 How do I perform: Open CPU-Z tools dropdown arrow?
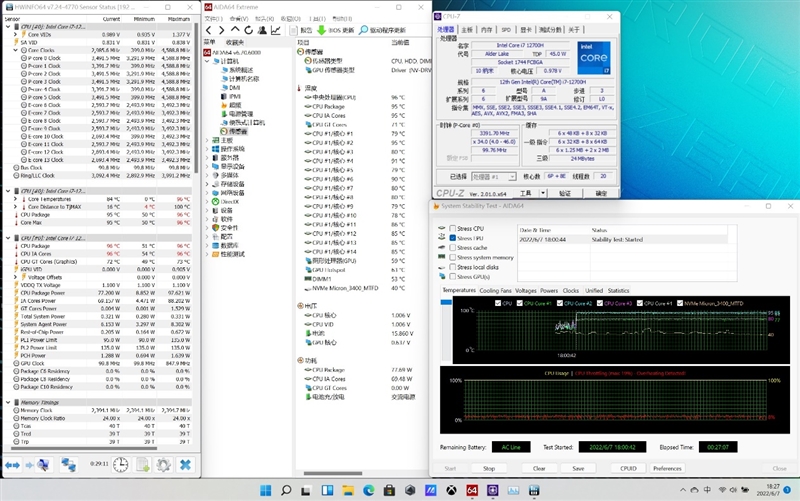tap(543, 193)
